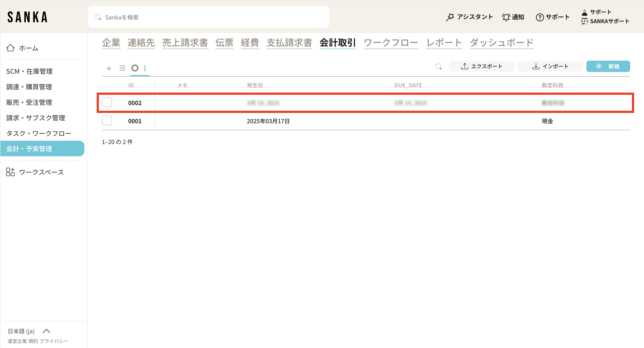The height and width of the screenshot is (348, 644).
Task: Open 販売・受注管理 in sidebar
Action: tap(29, 102)
